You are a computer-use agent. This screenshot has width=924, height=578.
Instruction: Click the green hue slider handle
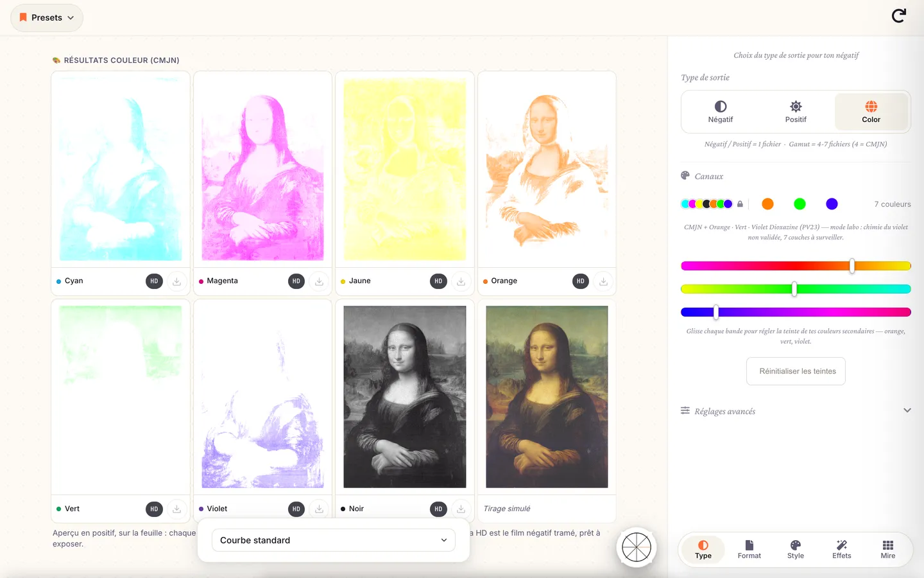794,289
